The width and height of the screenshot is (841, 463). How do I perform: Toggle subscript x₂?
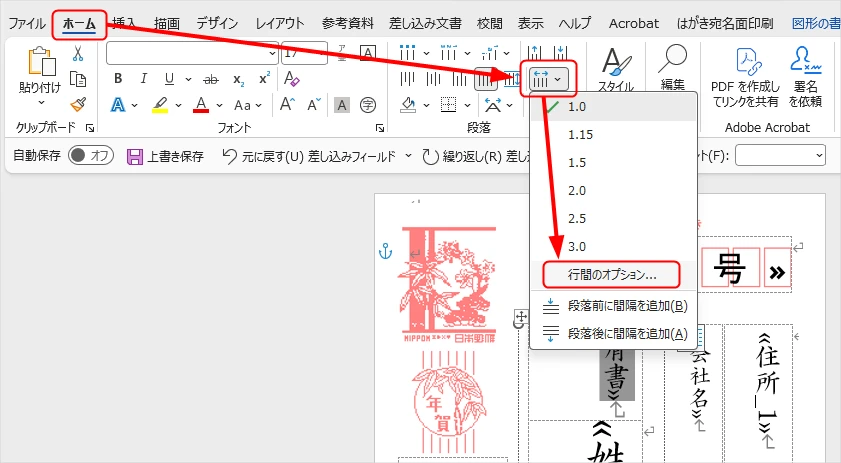tap(239, 79)
